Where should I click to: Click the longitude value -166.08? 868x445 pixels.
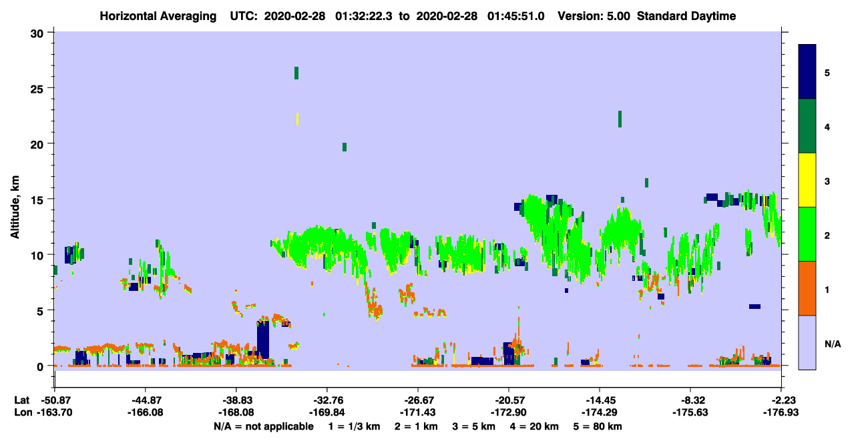pyautogui.click(x=145, y=412)
